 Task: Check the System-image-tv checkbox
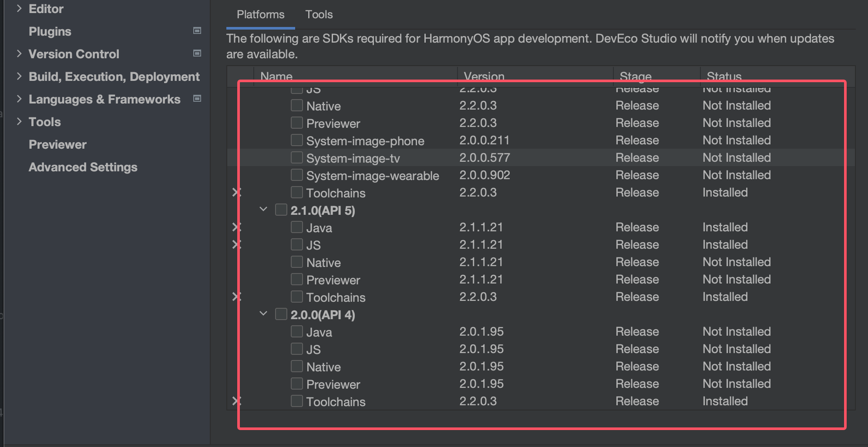(x=297, y=157)
